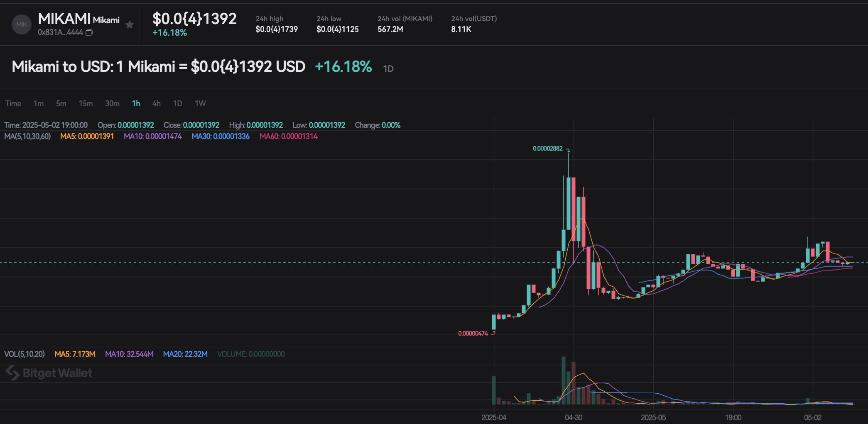Click the VOLUME: 0.00000000 readout
The width and height of the screenshot is (868, 424).
(251, 354)
